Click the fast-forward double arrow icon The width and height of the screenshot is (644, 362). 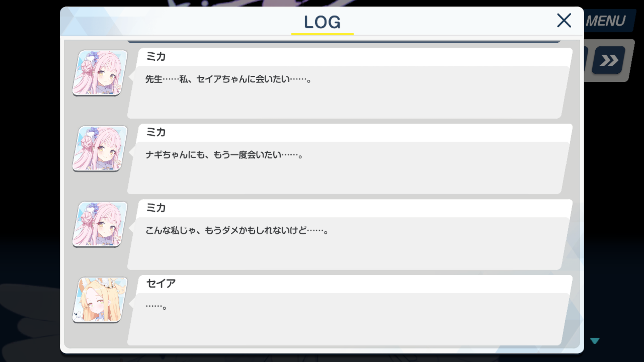coord(608,60)
